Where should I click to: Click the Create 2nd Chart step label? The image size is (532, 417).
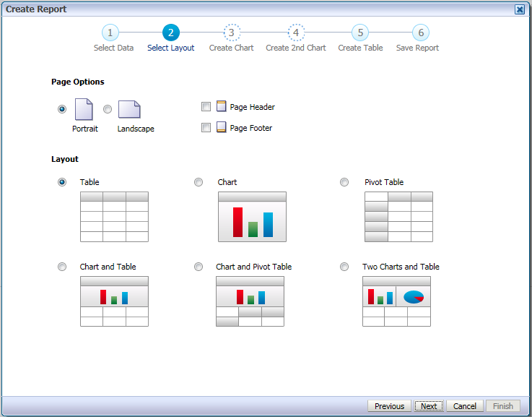click(x=296, y=48)
